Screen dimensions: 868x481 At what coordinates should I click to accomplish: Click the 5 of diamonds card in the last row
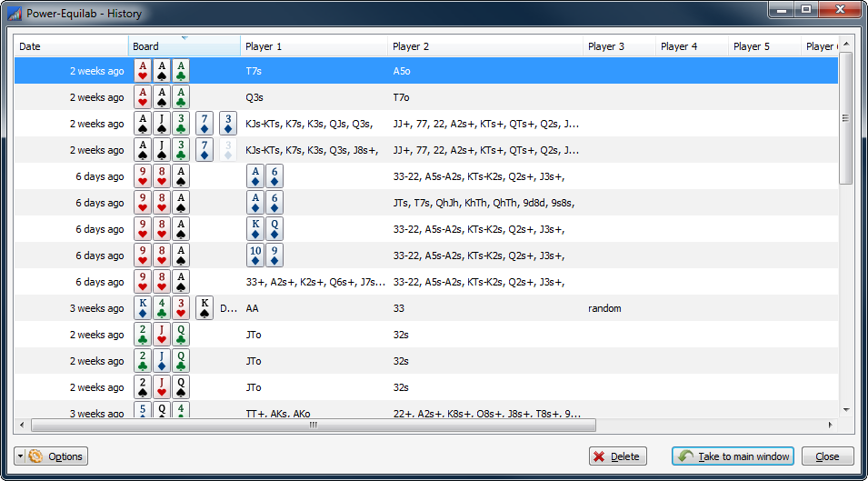click(x=143, y=410)
